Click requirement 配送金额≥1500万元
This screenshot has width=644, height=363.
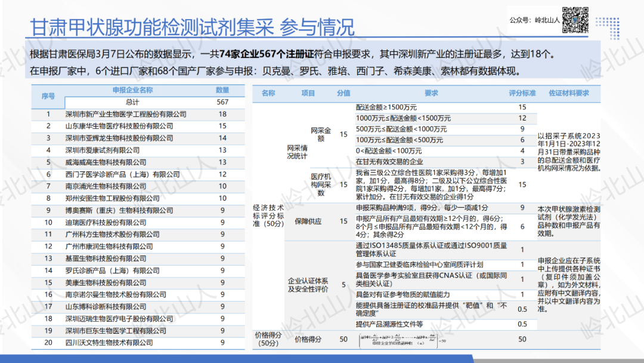pos(386,107)
